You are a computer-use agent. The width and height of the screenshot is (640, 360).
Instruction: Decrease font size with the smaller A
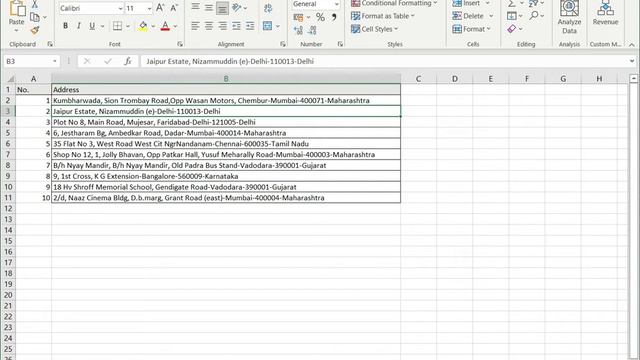coord(174,8)
